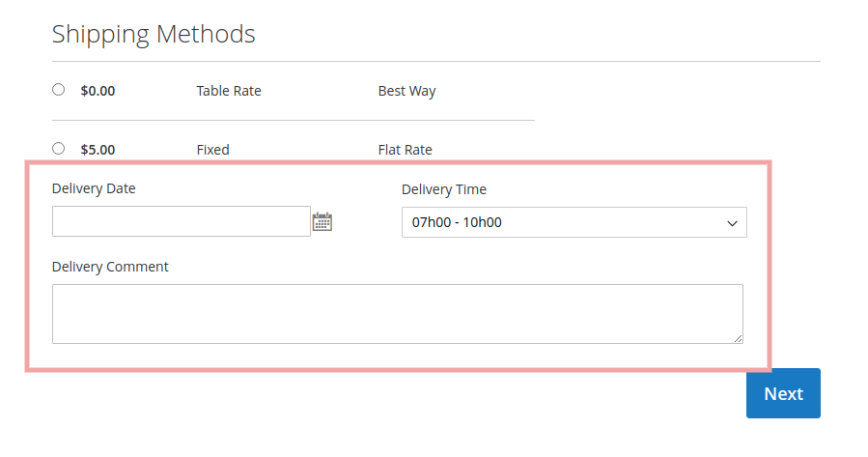This screenshot has height=457, width=868.
Task: Choose the $5.00 Fixed shipping radio button
Action: [59, 149]
